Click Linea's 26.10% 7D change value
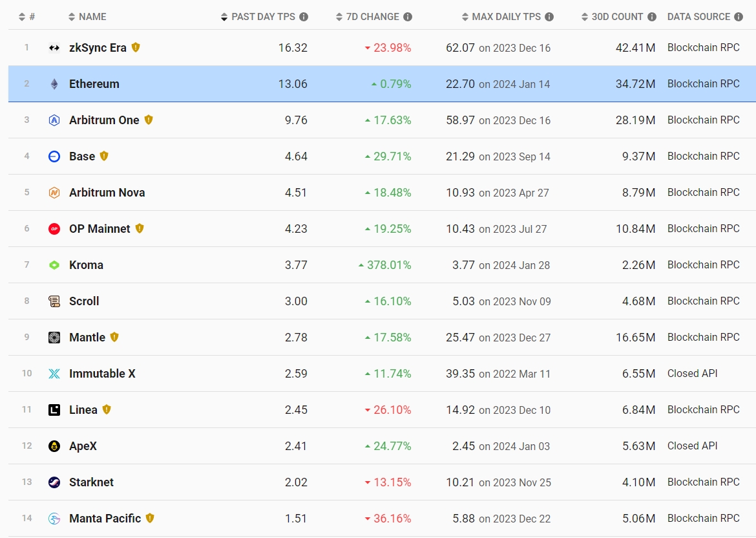 pos(392,410)
